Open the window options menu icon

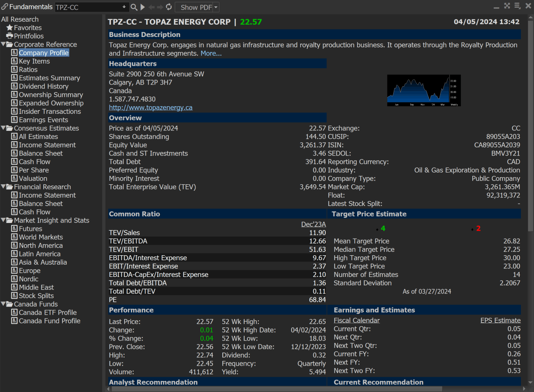click(x=517, y=6)
